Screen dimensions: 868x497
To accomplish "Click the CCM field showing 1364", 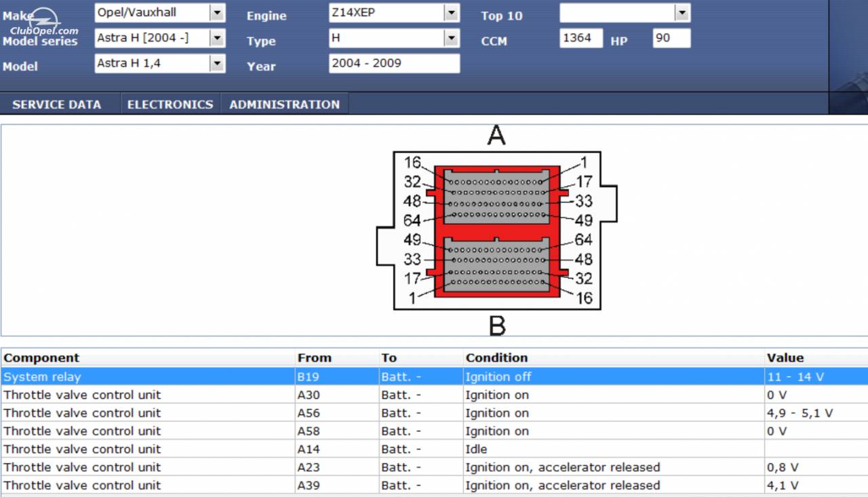I will [x=581, y=38].
